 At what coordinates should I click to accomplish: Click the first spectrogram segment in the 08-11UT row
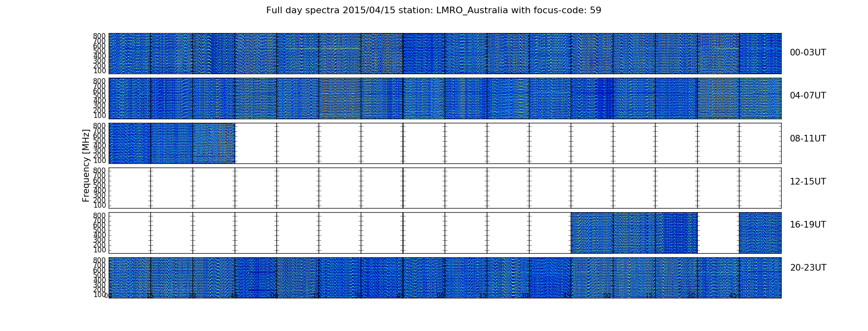(130, 143)
